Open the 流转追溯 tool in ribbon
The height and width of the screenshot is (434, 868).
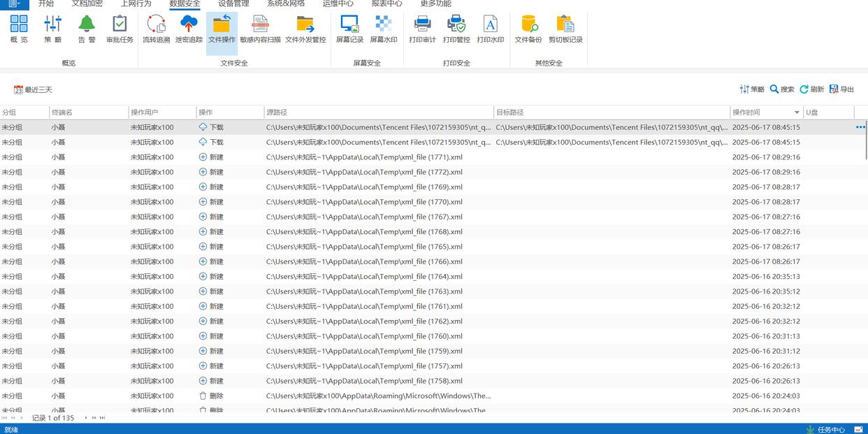pyautogui.click(x=156, y=29)
